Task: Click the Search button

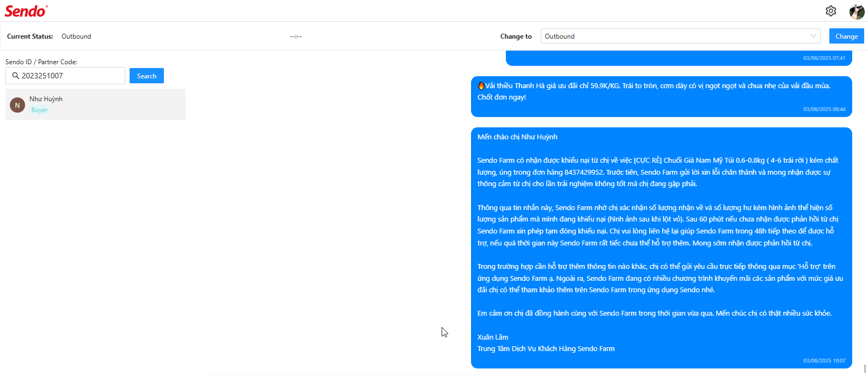Action: (146, 76)
